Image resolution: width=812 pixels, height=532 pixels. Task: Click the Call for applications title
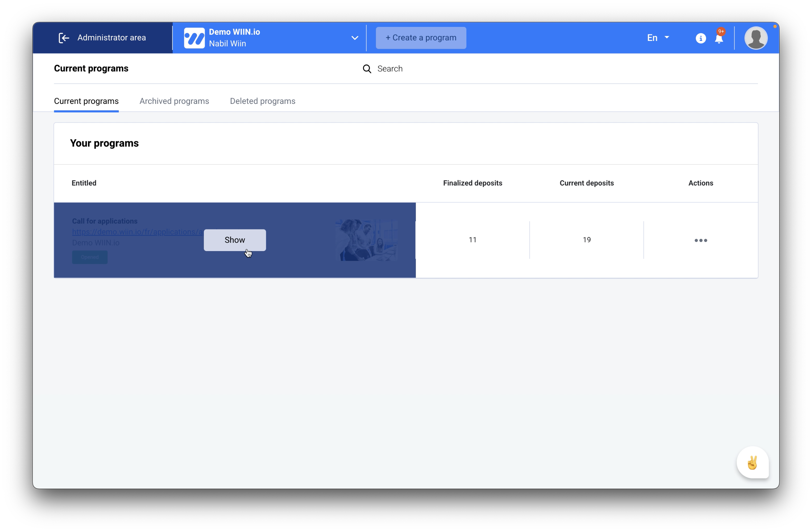click(105, 221)
